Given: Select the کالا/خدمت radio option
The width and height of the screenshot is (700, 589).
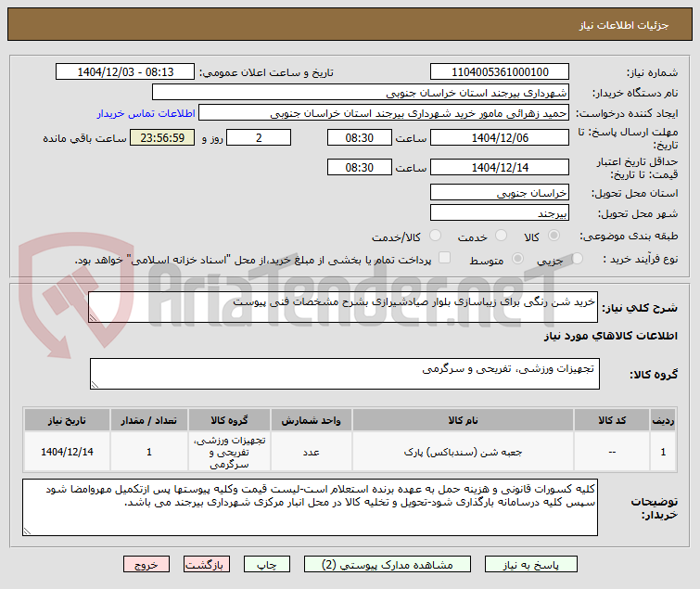Looking at the screenshot, I should coord(435,236).
